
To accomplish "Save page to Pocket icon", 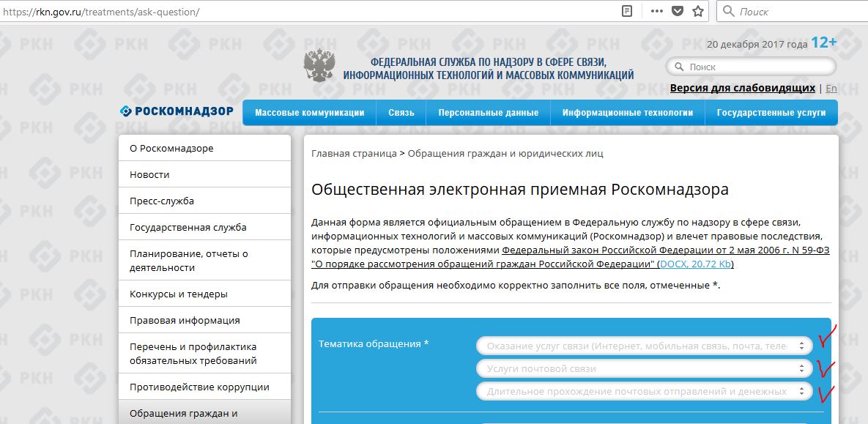I will pyautogui.click(x=678, y=11).
